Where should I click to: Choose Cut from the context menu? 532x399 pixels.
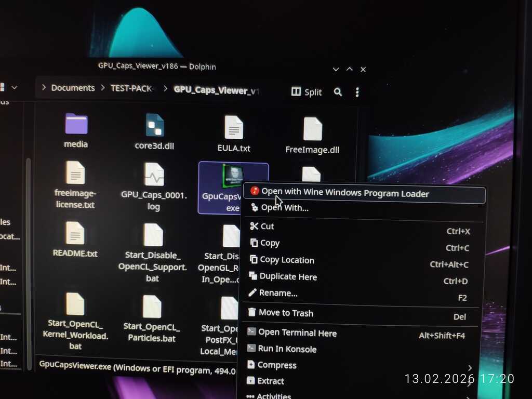267,227
